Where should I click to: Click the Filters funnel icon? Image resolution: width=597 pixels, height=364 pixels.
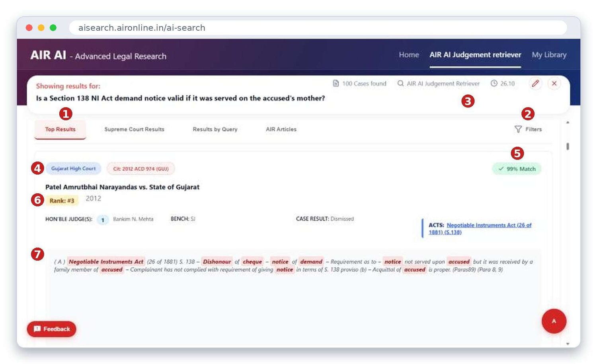(518, 129)
